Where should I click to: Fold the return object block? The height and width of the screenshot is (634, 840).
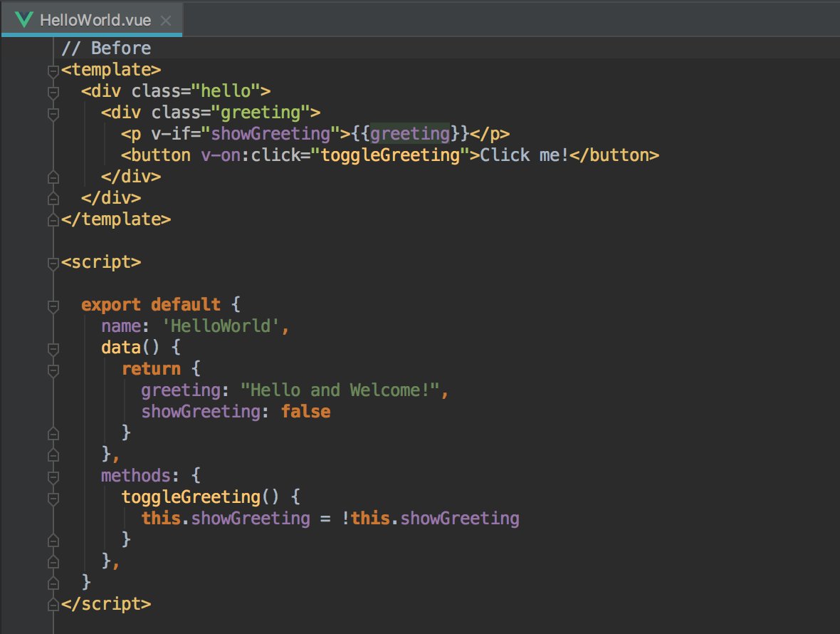(x=53, y=370)
